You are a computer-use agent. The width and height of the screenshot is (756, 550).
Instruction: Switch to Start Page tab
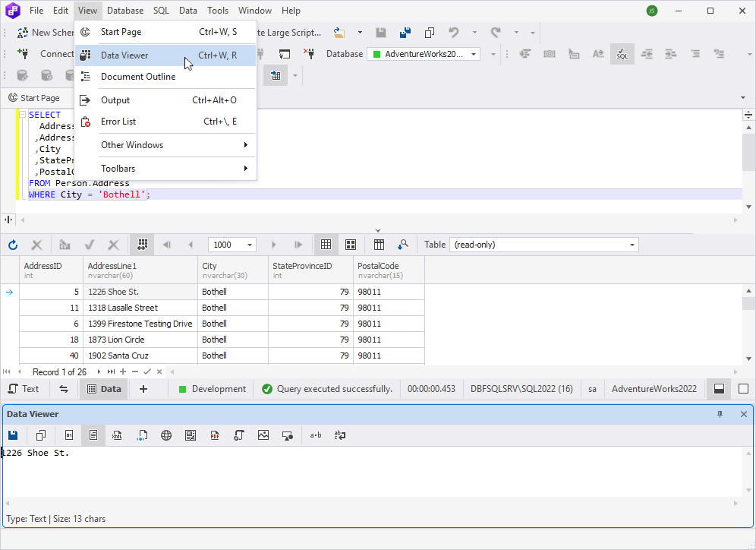[33, 98]
